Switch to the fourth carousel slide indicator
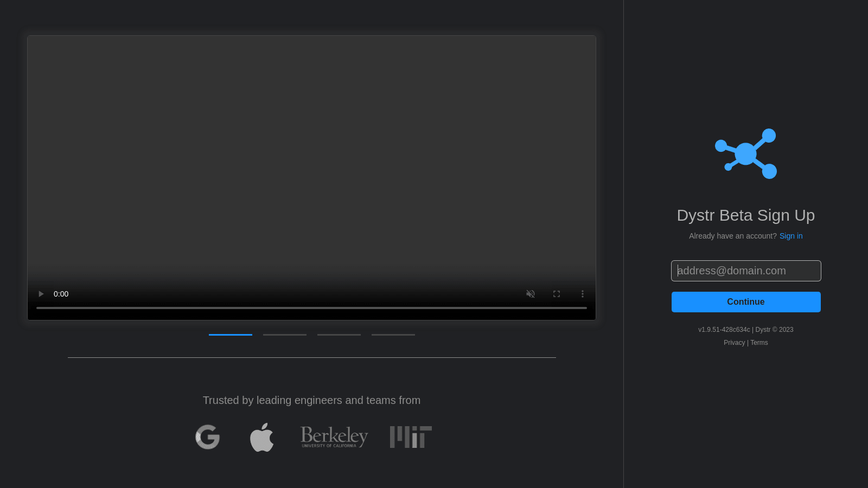Image resolution: width=868 pixels, height=488 pixels. pyautogui.click(x=393, y=335)
